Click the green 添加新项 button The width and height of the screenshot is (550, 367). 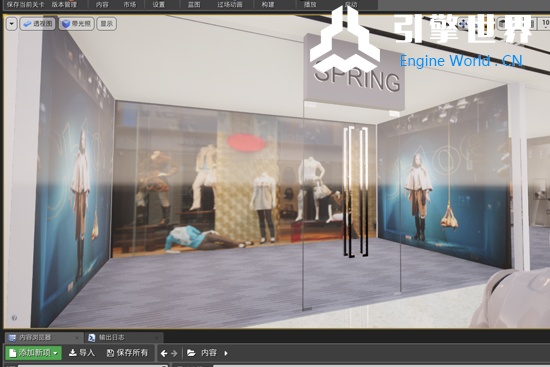point(34,353)
